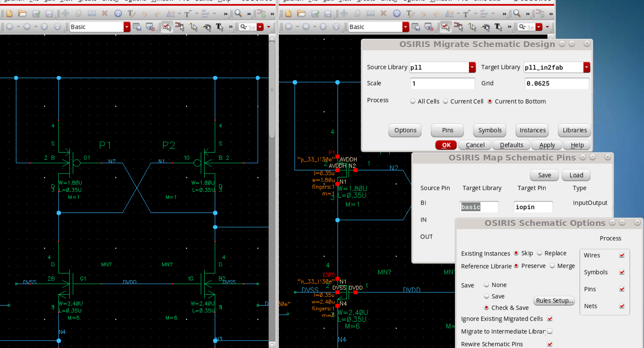Select the Current Cell radio button
The height and width of the screenshot is (348, 644).
[x=445, y=101]
